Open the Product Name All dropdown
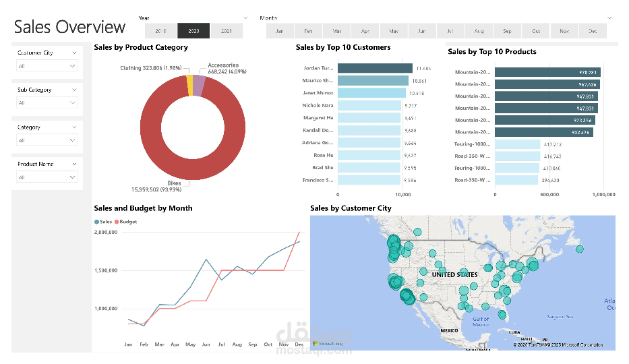 tap(47, 177)
